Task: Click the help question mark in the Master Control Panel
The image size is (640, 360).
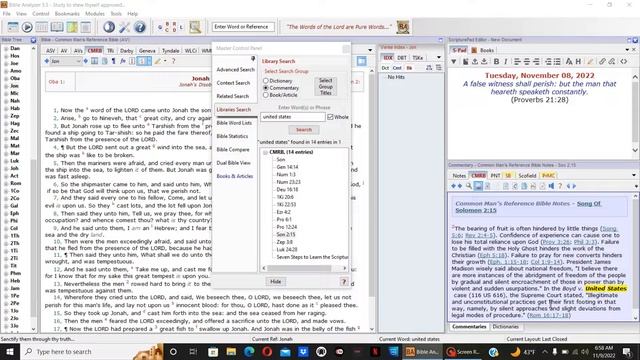Action: point(344,282)
